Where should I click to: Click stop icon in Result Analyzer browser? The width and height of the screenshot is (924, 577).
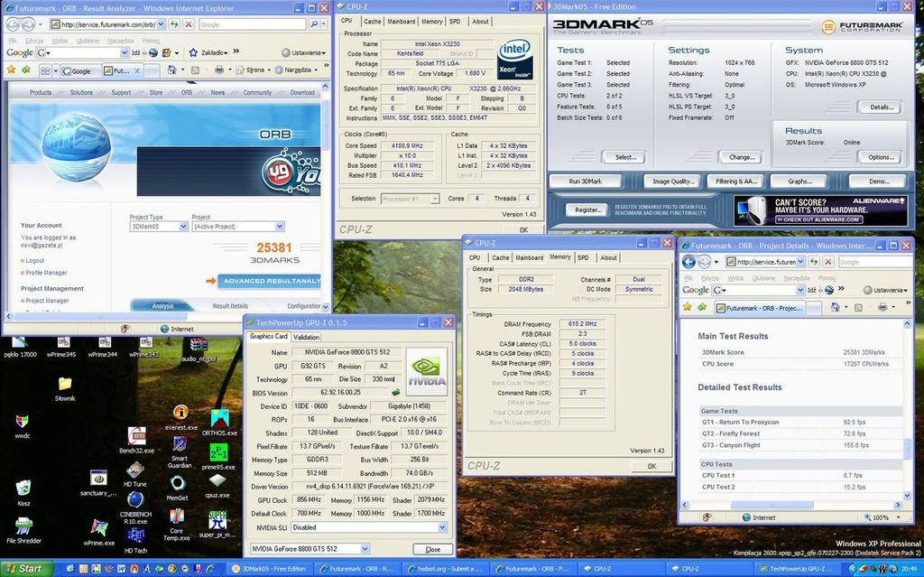pos(188,24)
